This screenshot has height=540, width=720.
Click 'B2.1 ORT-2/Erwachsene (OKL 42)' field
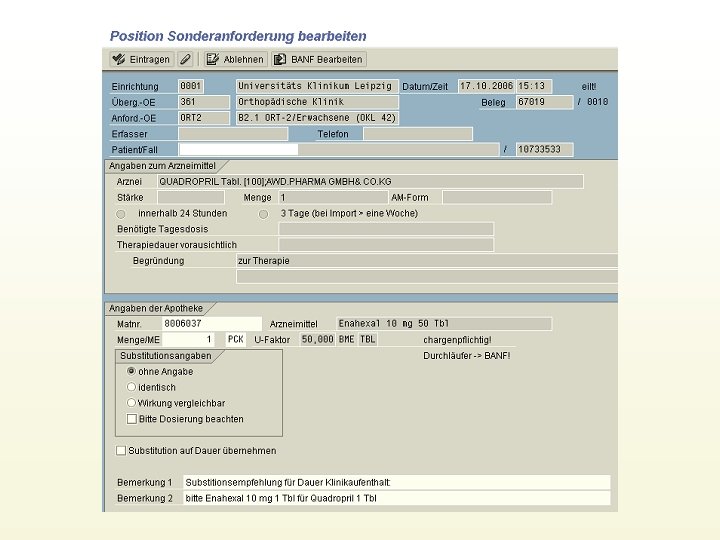click(x=317, y=118)
